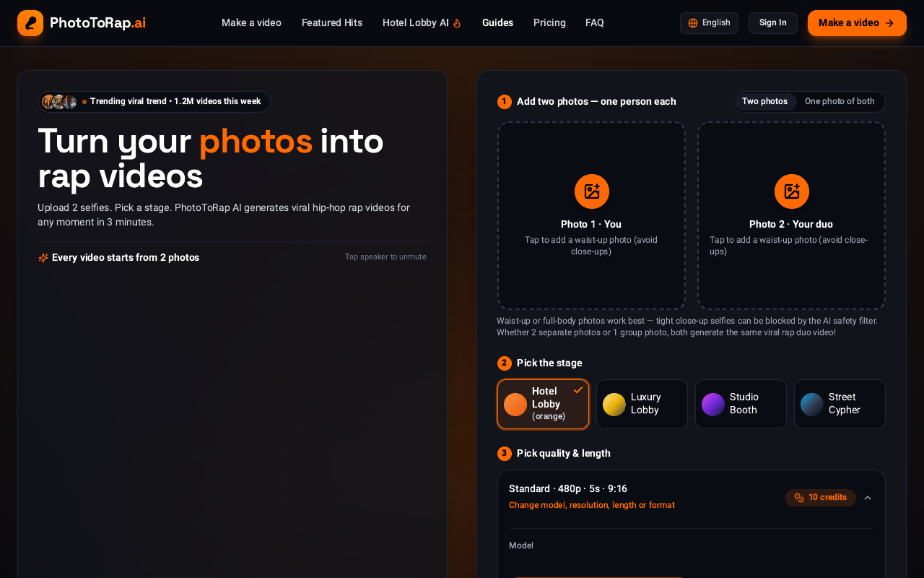Click the 'Model' label text
Viewport: 924px width, 578px height.
tap(521, 546)
